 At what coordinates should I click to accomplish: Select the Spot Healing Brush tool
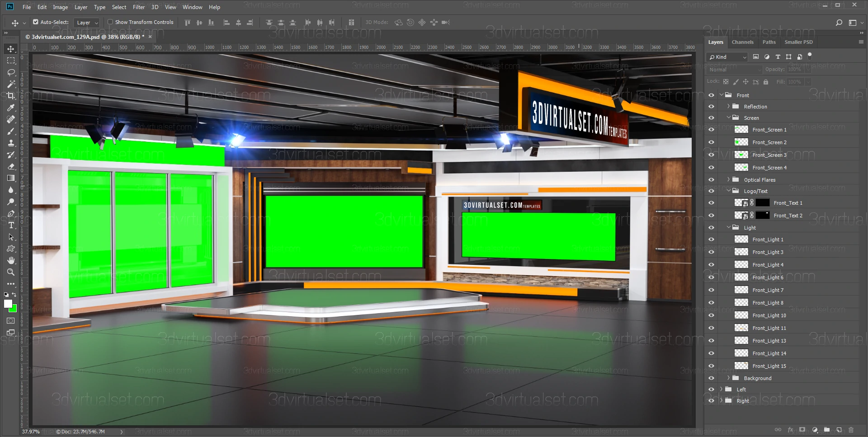[x=11, y=119]
